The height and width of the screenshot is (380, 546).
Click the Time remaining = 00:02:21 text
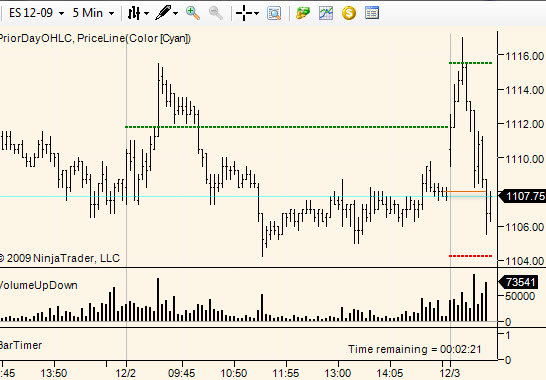point(415,349)
